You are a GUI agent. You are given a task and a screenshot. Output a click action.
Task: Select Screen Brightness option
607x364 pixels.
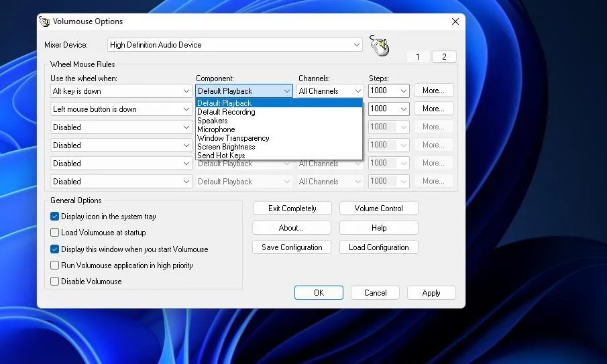point(279,147)
